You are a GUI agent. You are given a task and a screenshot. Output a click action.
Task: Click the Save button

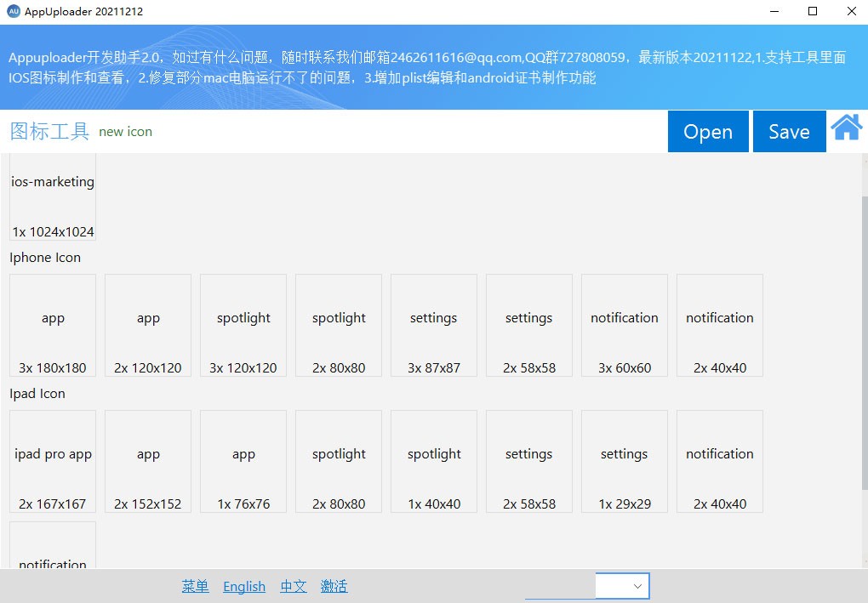(x=789, y=132)
